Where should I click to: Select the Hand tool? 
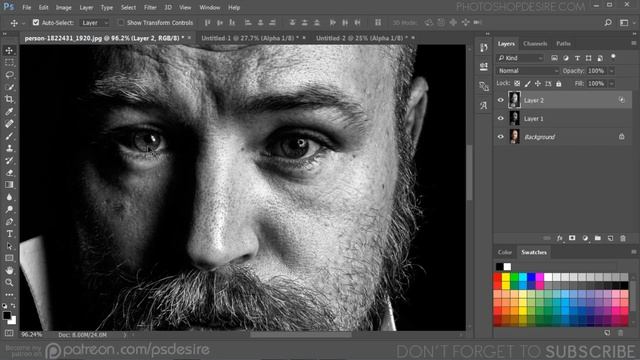pos(9,270)
